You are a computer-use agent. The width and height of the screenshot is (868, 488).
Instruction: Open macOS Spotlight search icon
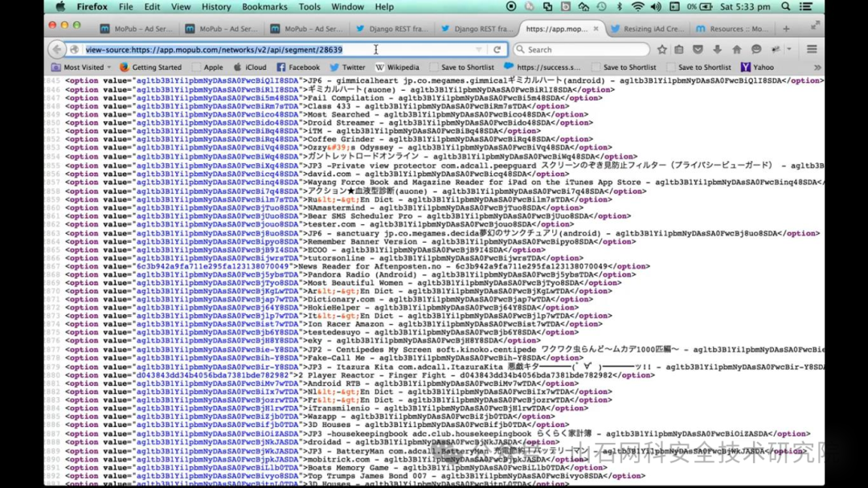785,6
